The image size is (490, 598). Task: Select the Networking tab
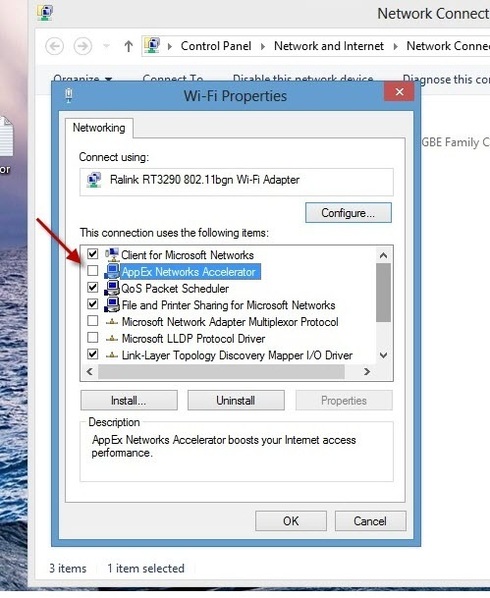[x=99, y=128]
